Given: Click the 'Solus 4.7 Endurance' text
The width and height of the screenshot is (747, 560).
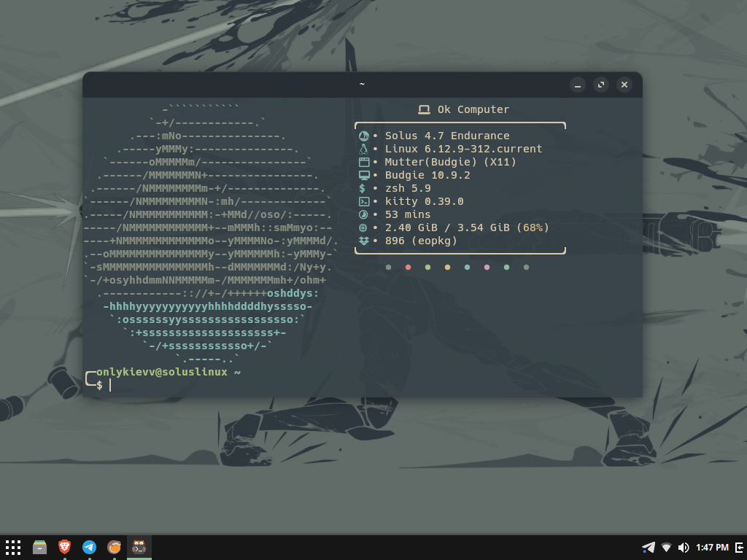Looking at the screenshot, I should (x=447, y=136).
